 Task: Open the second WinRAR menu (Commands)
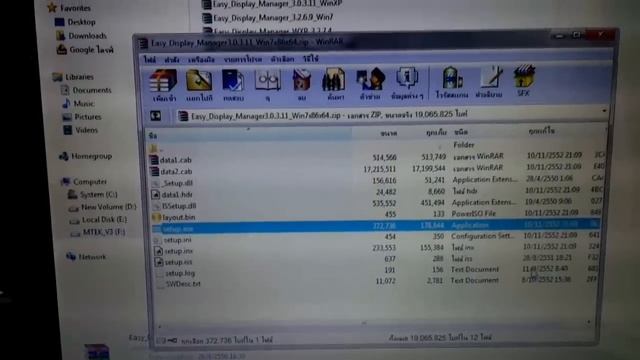172,60
